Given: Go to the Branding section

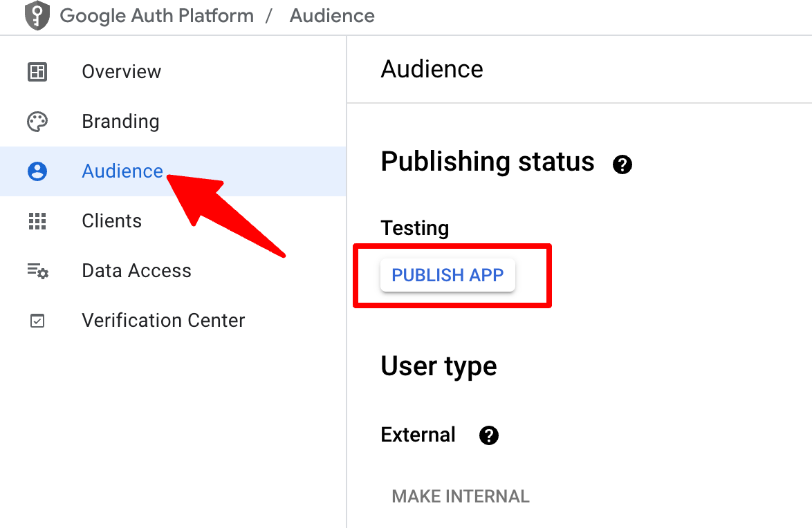Looking at the screenshot, I should click(x=120, y=122).
